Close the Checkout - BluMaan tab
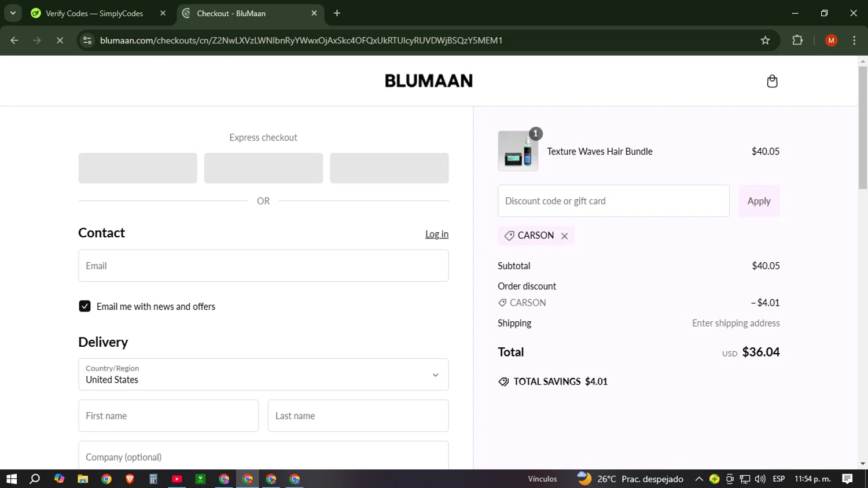The width and height of the screenshot is (868, 488). click(x=314, y=13)
